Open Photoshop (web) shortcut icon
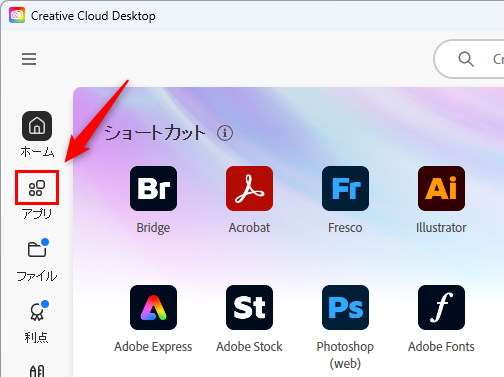The image size is (504, 377). [x=345, y=307]
